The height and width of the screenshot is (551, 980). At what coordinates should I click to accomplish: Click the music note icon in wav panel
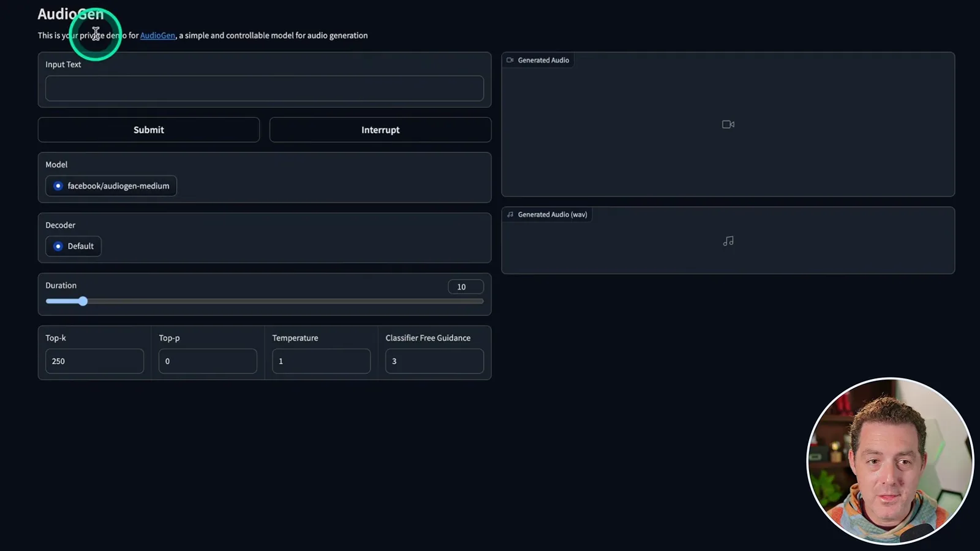click(x=728, y=241)
